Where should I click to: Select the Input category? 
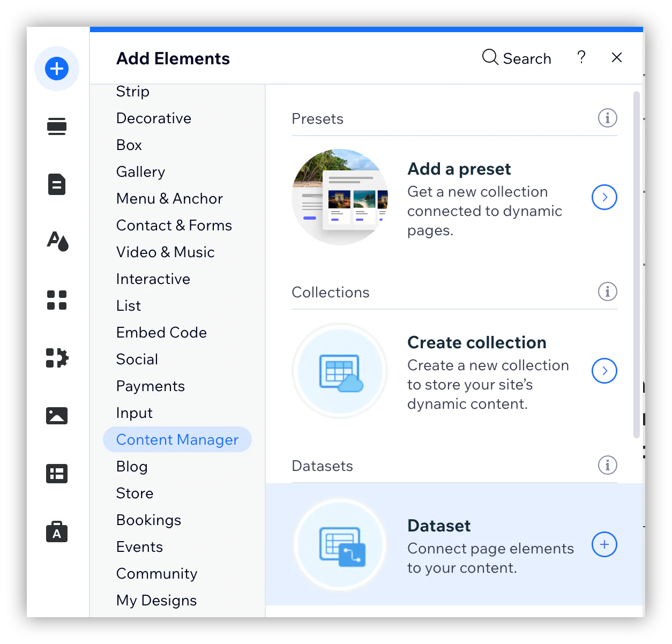tap(135, 413)
